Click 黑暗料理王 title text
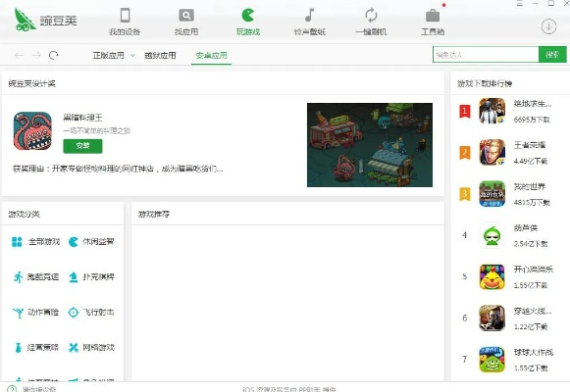The height and width of the screenshot is (392, 570). point(82,118)
